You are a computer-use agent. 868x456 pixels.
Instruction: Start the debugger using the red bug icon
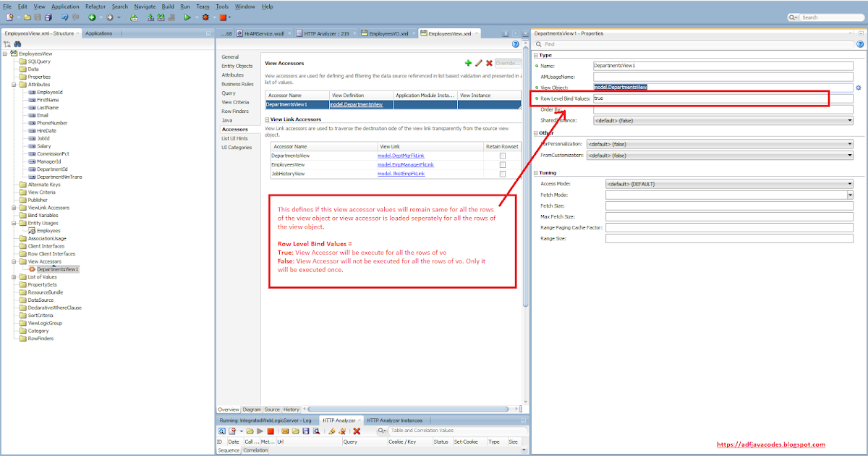[205, 17]
